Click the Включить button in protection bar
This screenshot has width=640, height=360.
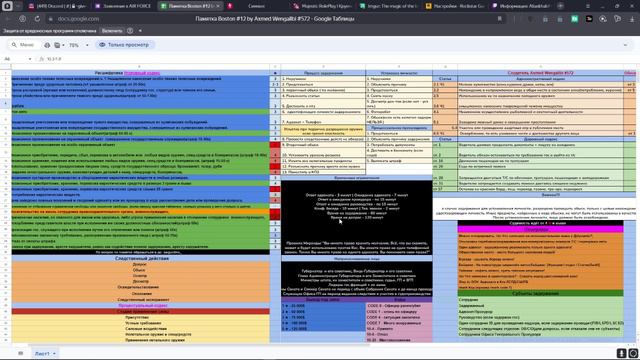(112, 31)
